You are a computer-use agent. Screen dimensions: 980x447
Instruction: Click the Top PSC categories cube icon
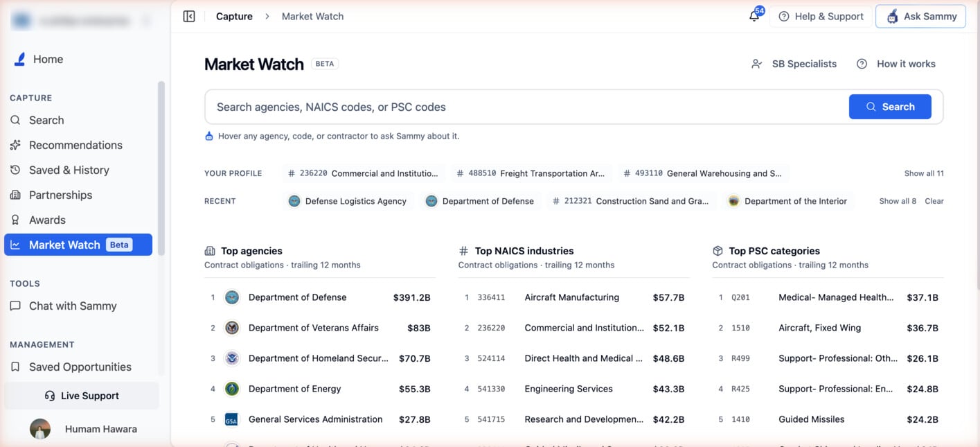point(718,251)
